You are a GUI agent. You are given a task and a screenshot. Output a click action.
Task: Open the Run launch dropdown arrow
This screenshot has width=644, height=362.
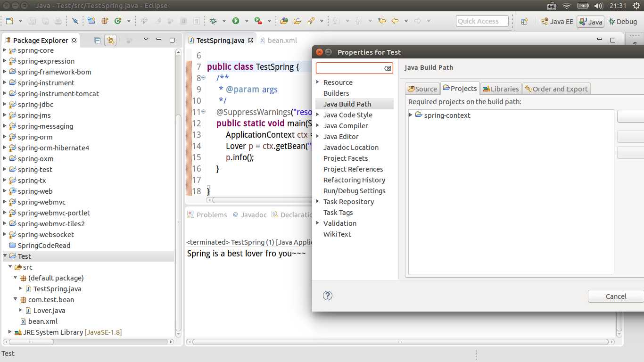coord(247,21)
